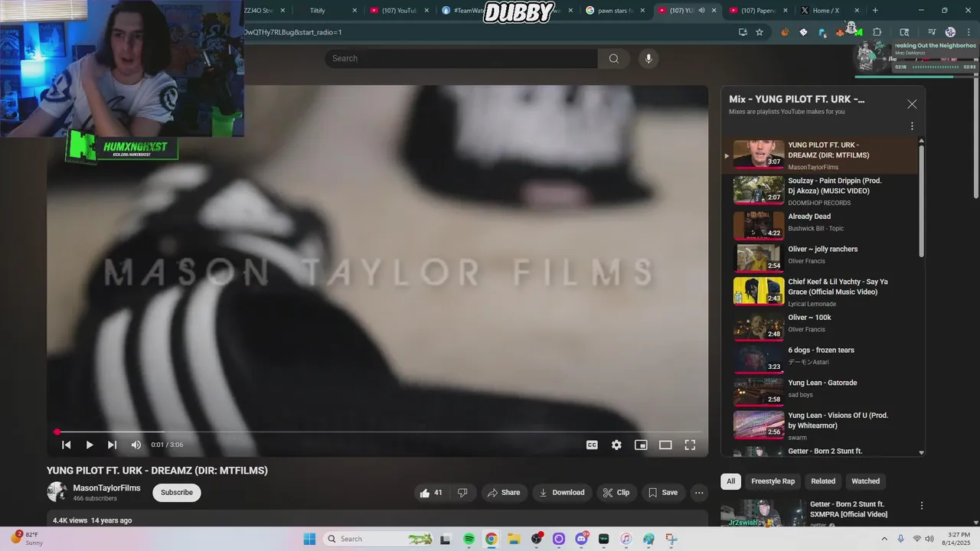The width and height of the screenshot is (980, 551).
Task: Filter by Related chip
Action: 823,481
